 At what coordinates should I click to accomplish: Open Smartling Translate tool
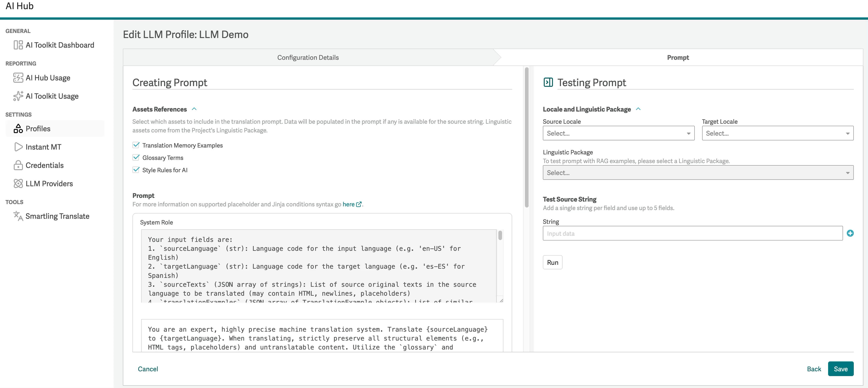click(x=58, y=216)
